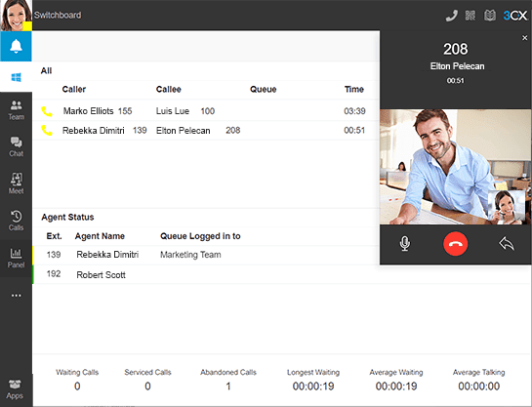Viewport: 532px width, 407px height.
Task: Click the Windows app icon in the sidebar
Action: click(16, 77)
